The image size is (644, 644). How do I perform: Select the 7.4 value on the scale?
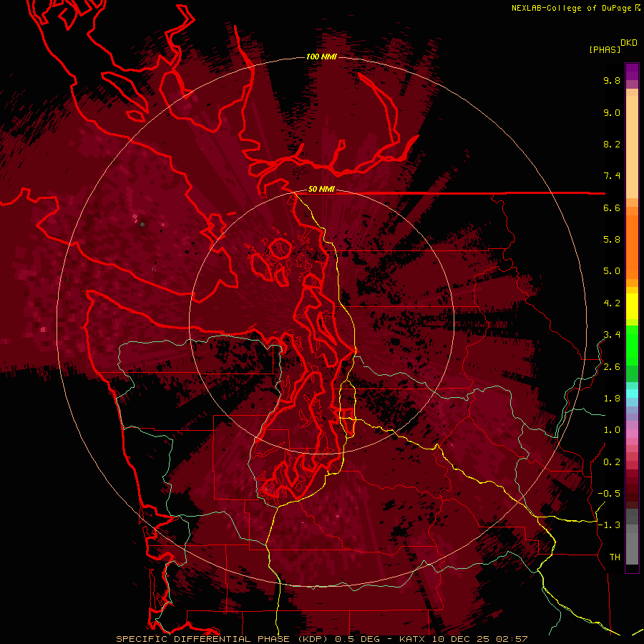(612, 176)
